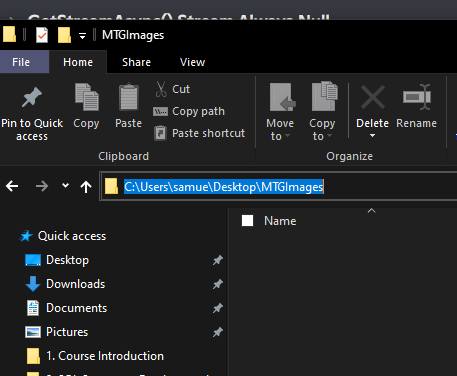
Task: Sort by the Name column header
Action: [x=280, y=221]
